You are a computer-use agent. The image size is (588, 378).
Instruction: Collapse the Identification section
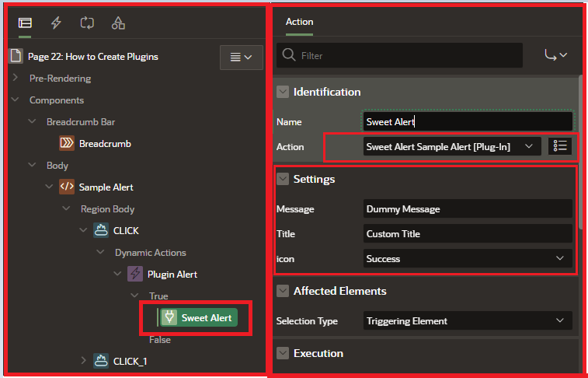coord(283,92)
